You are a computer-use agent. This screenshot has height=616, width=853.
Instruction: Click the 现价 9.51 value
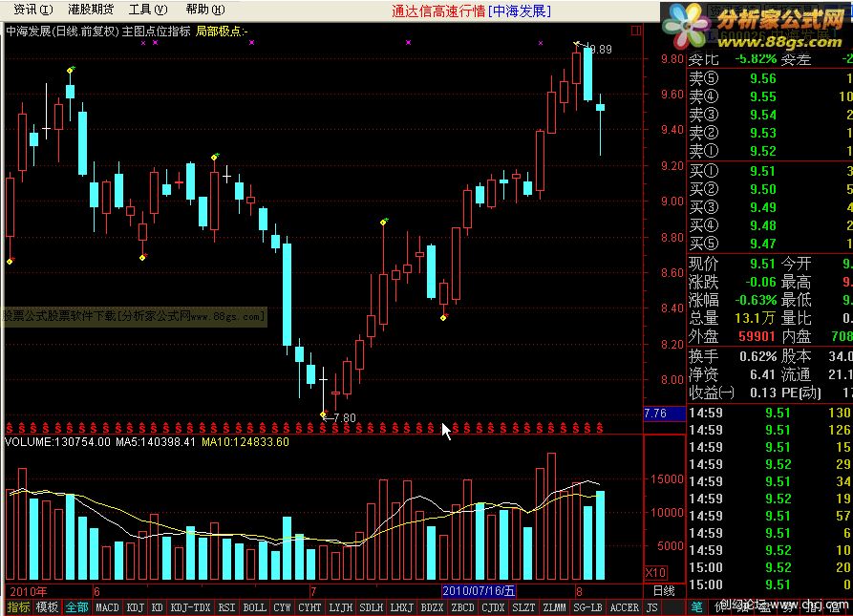(x=762, y=264)
